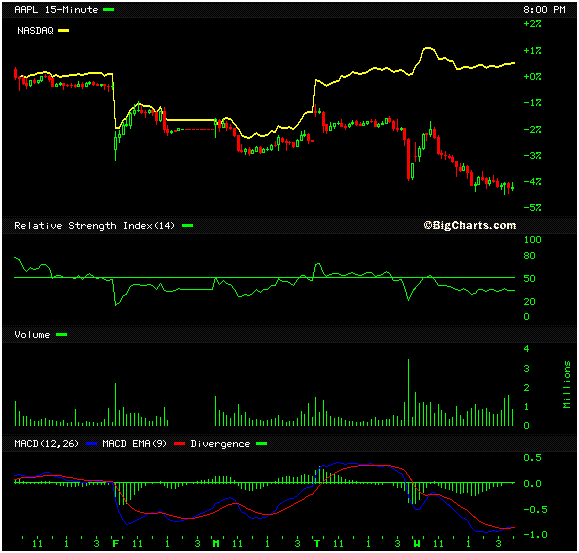Click the red MACD EMA(9) swatch
Image resolution: width=579 pixels, height=553 pixels.
[x=179, y=443]
